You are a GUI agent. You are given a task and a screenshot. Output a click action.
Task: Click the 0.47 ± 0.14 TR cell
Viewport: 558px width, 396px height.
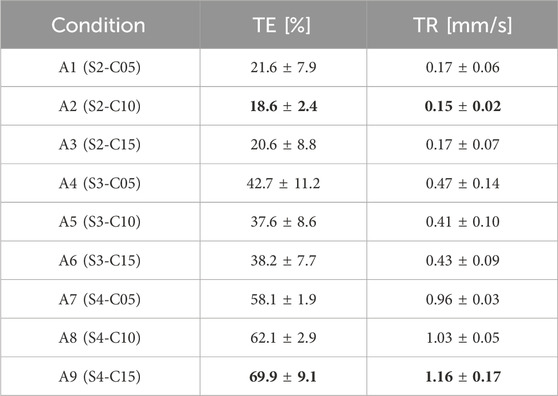coord(463,183)
